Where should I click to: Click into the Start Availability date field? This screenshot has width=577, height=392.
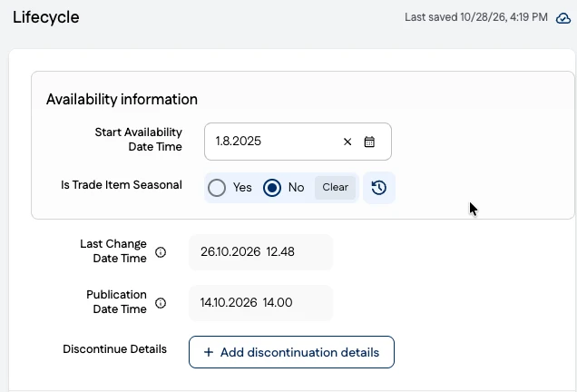click(x=298, y=142)
